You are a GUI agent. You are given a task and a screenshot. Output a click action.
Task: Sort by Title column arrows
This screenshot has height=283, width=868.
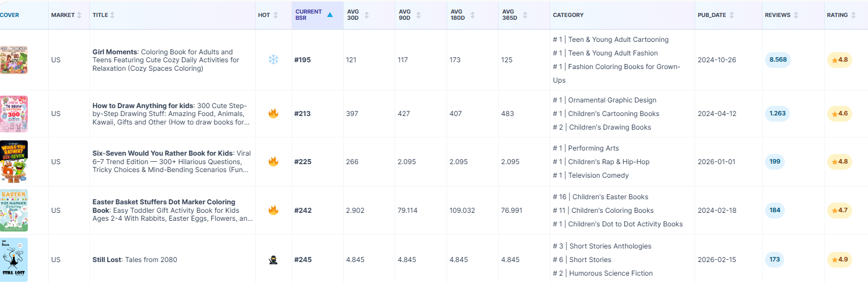(x=112, y=15)
